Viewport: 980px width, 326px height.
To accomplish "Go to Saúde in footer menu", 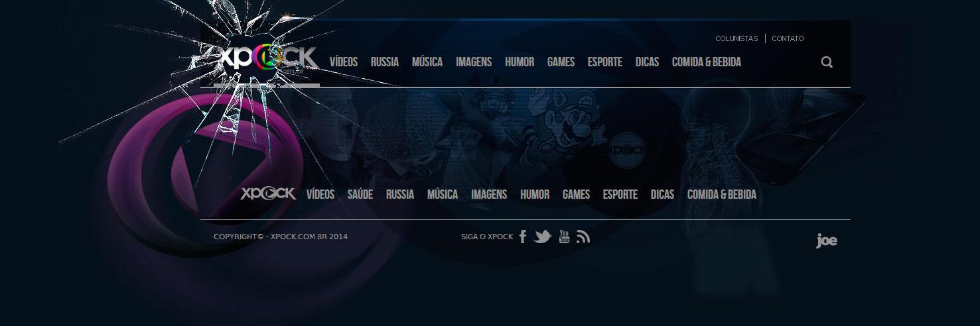I will (x=360, y=195).
